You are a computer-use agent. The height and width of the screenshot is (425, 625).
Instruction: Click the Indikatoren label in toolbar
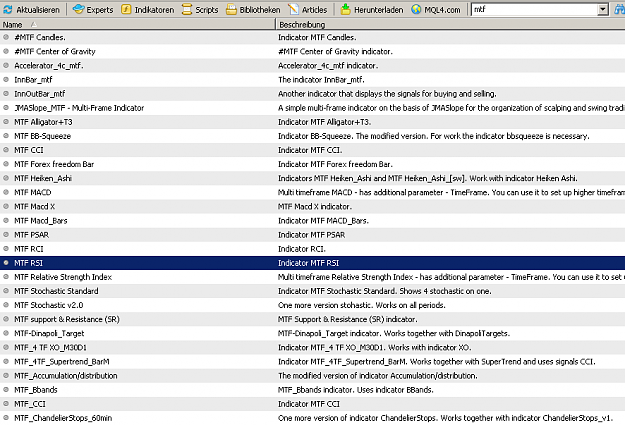[x=154, y=10]
